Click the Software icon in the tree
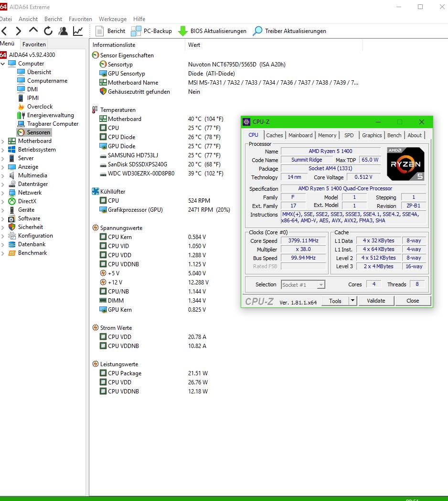 (x=12, y=218)
